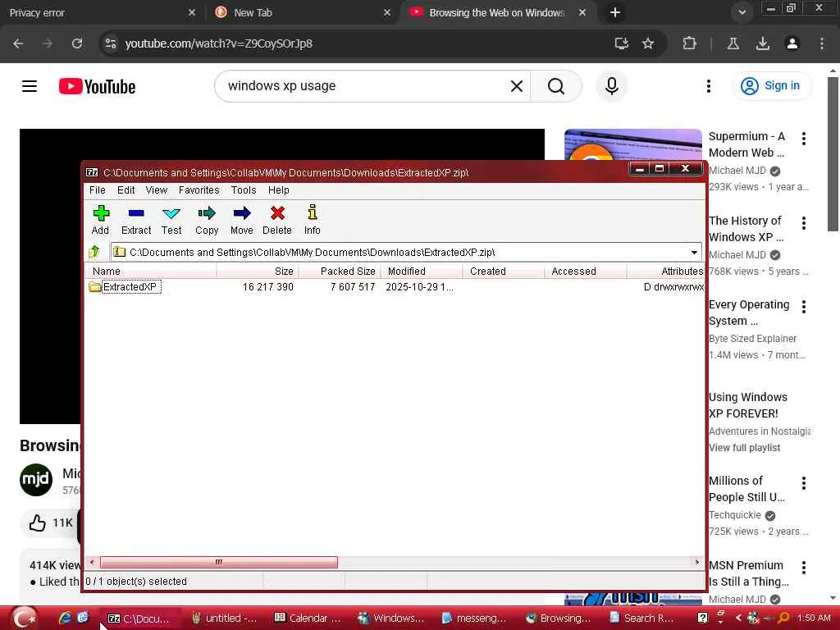Bookmark this page with star icon

648,43
